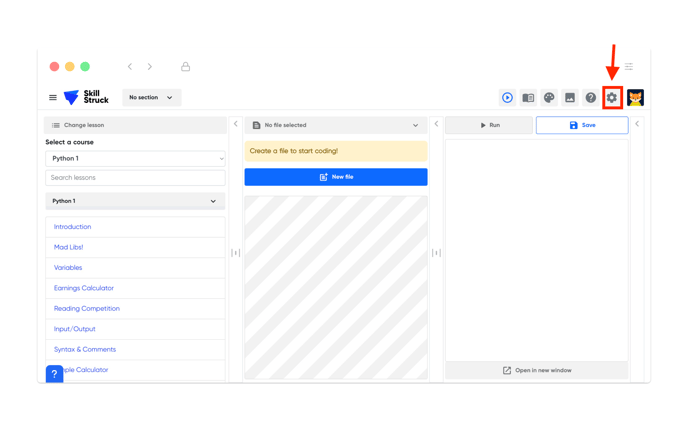Collapse the Python 1 lessons section

point(135,201)
